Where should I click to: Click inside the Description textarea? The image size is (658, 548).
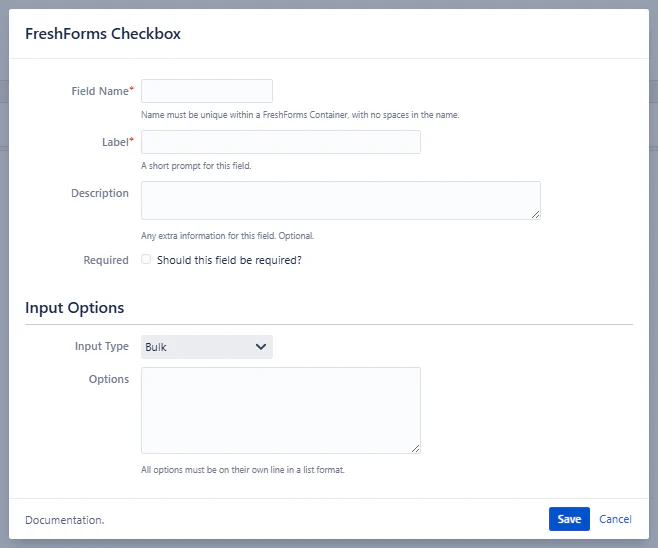tap(340, 200)
